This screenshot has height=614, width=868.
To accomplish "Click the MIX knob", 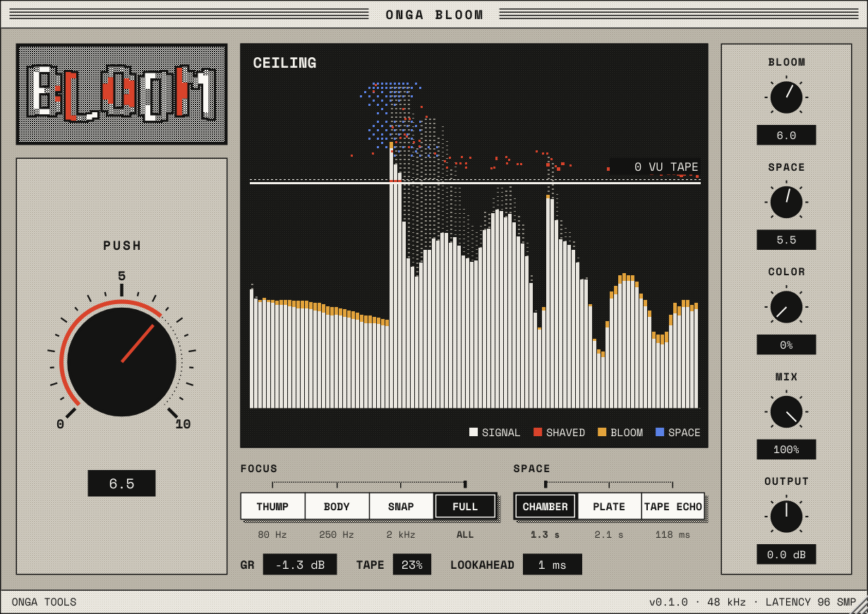I will click(786, 411).
